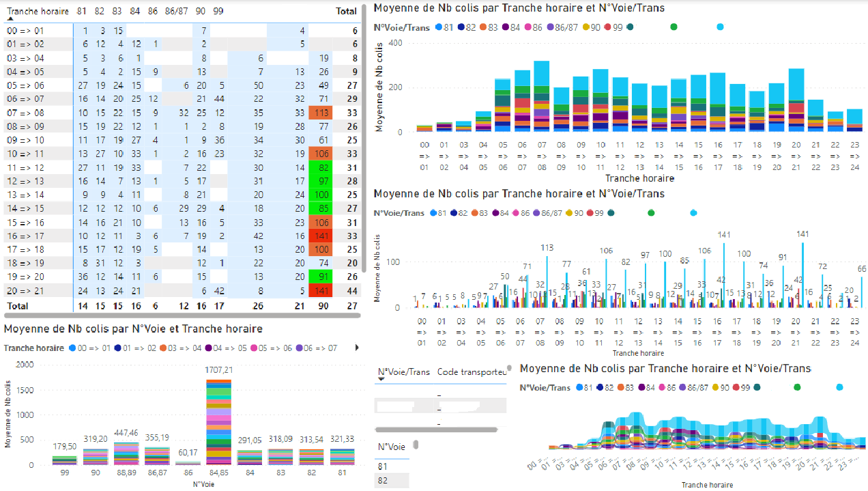Click orange 113 cell in row 07 => 08
The height and width of the screenshot is (491, 868).
pos(320,113)
